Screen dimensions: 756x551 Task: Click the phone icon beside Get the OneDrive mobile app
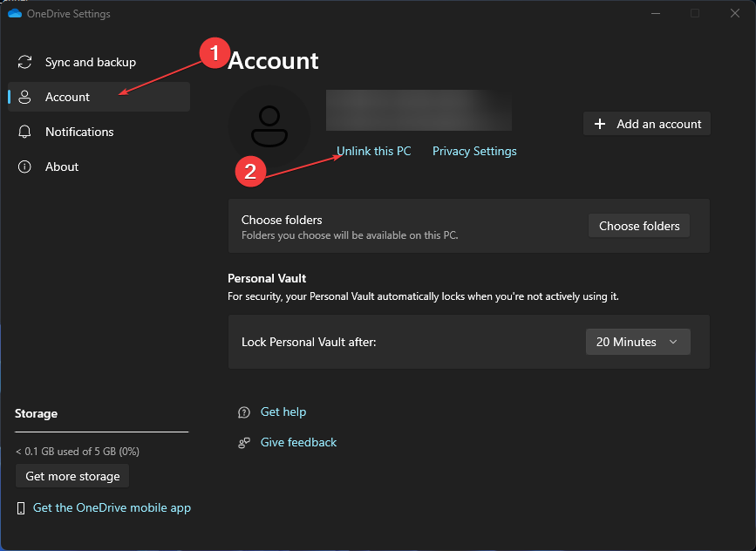21,507
